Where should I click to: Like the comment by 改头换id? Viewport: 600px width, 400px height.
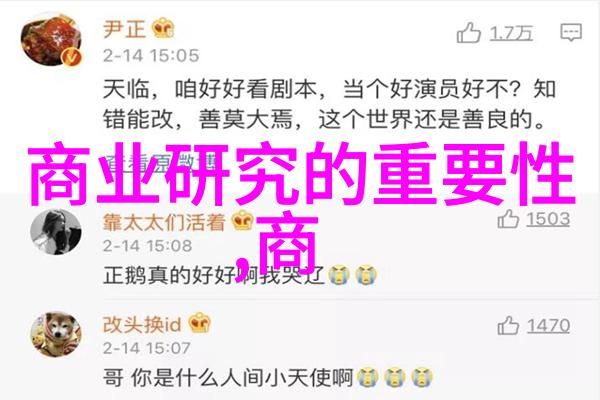coord(508,326)
